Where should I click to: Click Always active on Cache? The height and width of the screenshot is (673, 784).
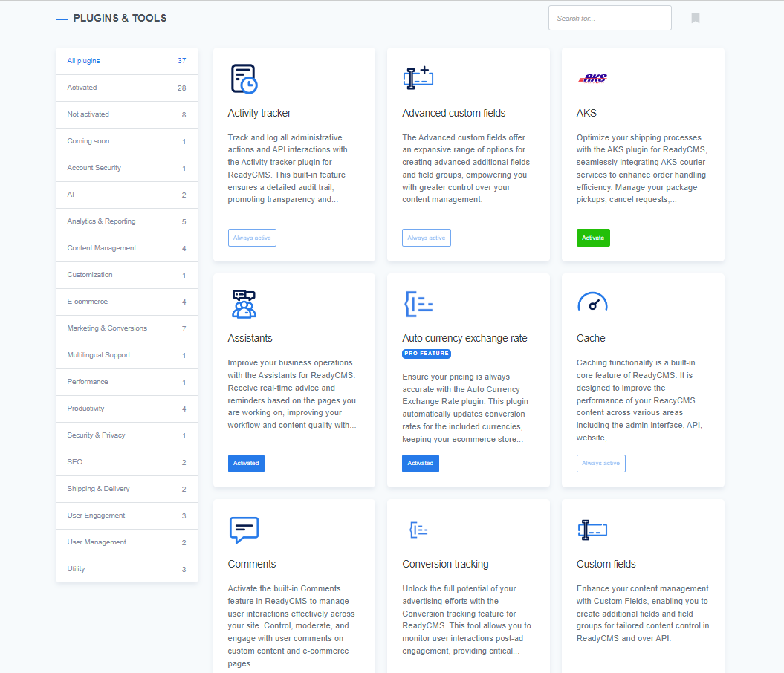601,464
